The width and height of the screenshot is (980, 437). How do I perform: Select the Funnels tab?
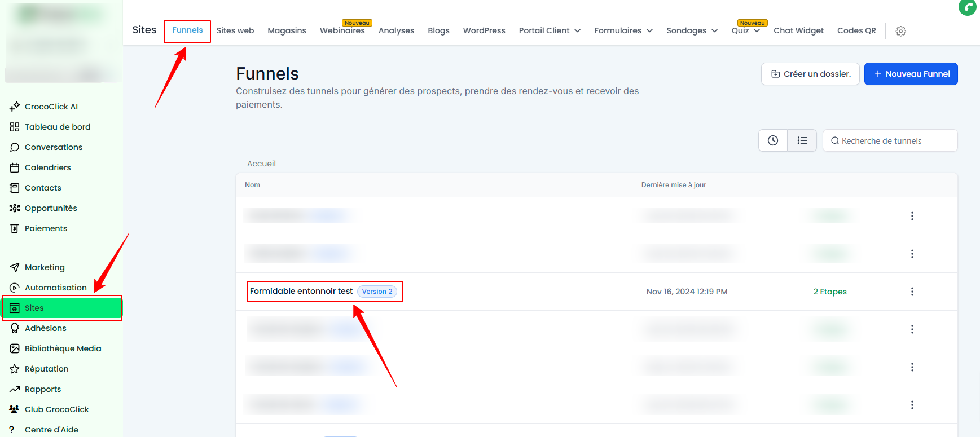click(x=187, y=30)
